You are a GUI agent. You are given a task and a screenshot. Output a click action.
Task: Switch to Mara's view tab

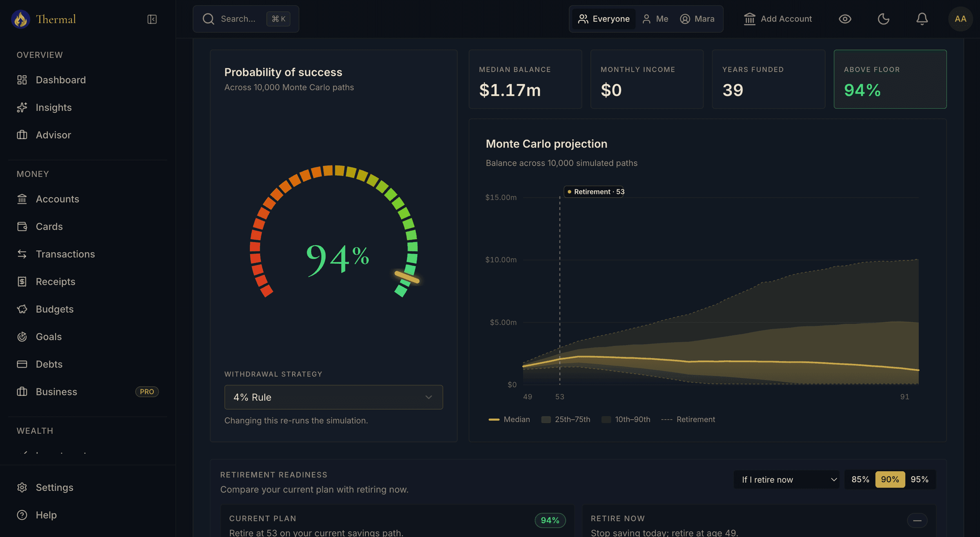pyautogui.click(x=697, y=19)
